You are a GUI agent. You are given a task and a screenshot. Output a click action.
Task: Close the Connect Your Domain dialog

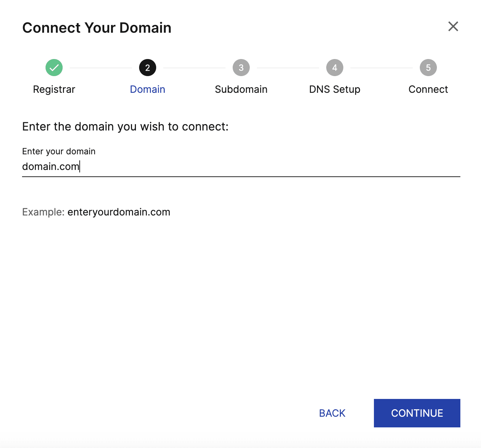[453, 26]
